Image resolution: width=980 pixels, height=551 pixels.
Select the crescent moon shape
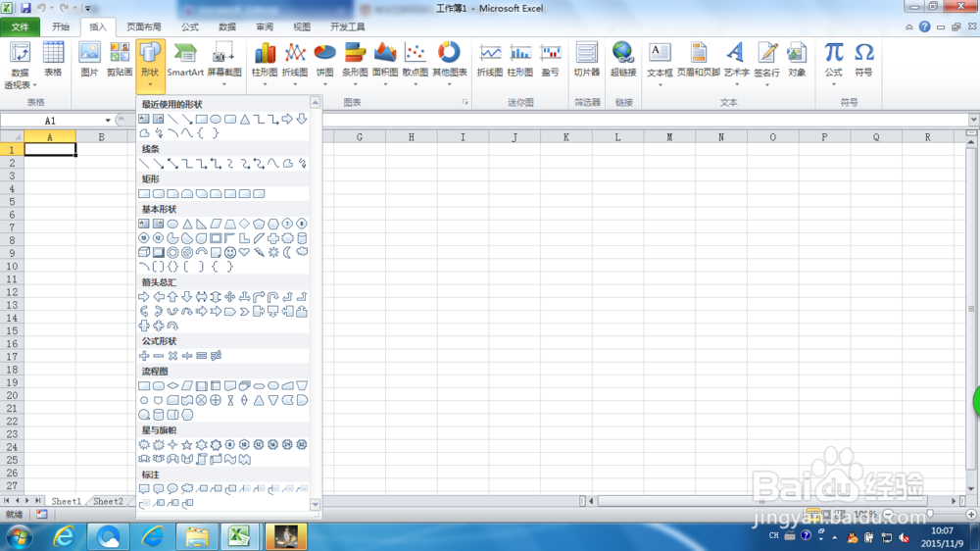pyautogui.click(x=287, y=253)
